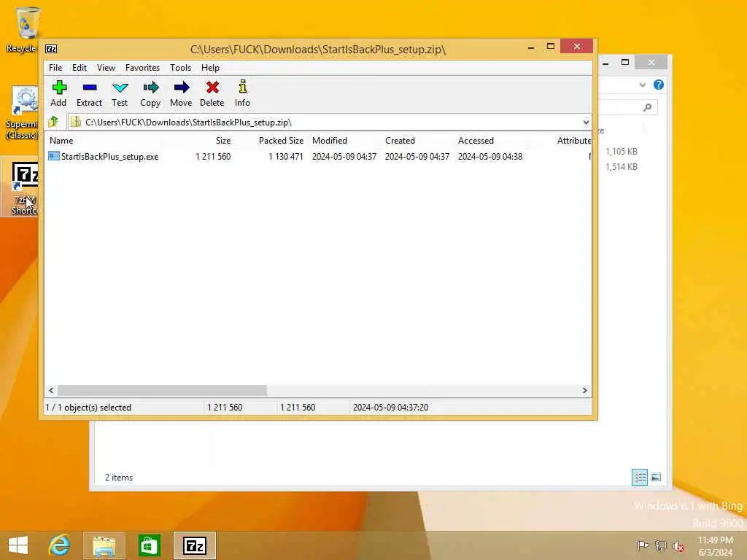Click the red Delete icon
Viewport: 747px width, 560px height.
tap(212, 87)
